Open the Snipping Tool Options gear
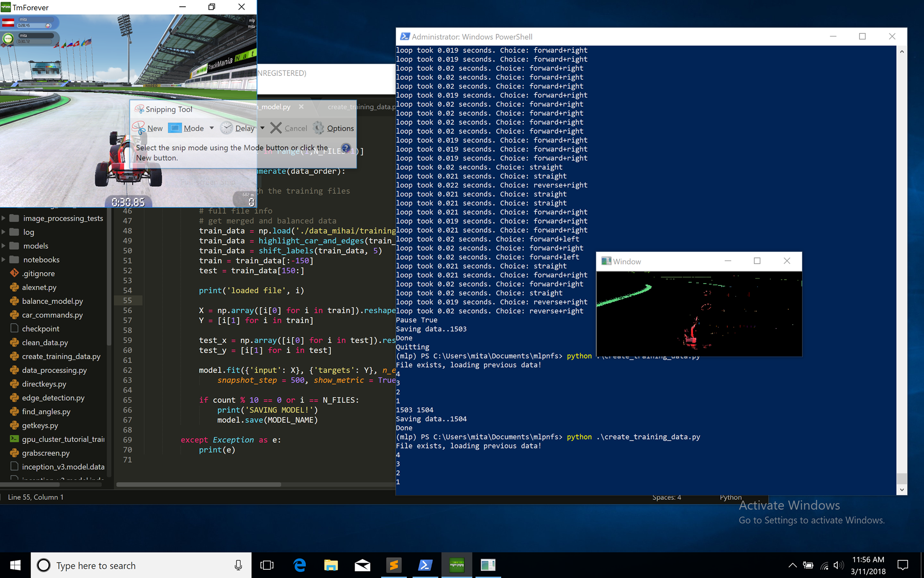Image resolution: width=924 pixels, height=578 pixels. point(319,128)
